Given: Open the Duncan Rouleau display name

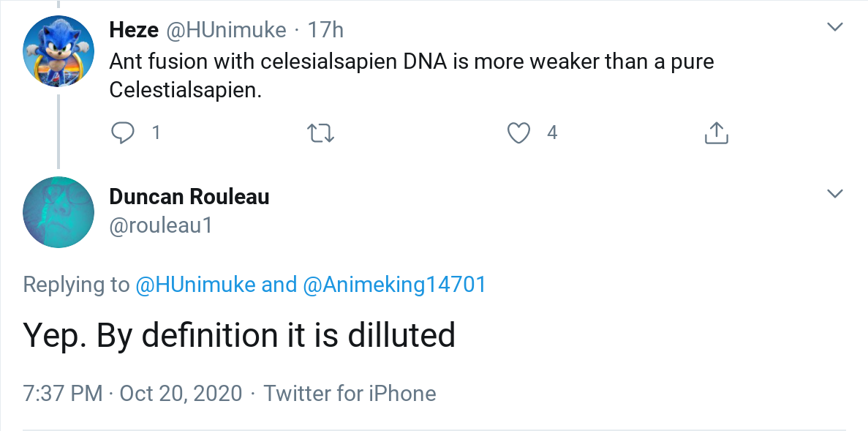Looking at the screenshot, I should [189, 197].
